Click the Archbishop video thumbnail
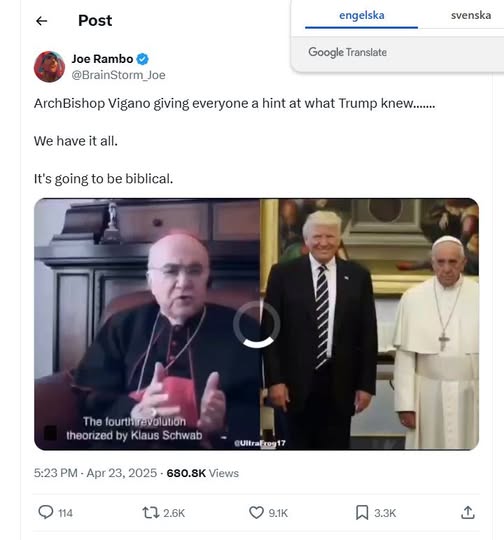 147,324
